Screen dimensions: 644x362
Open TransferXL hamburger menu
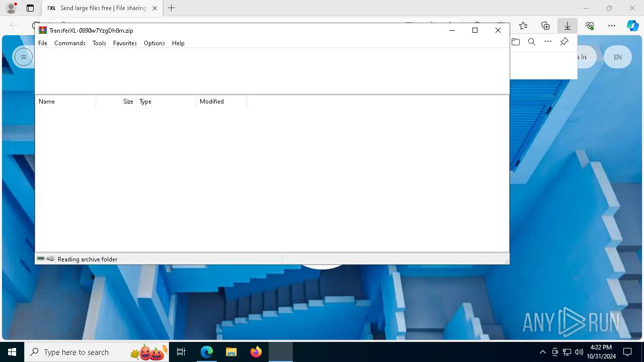coord(23,57)
